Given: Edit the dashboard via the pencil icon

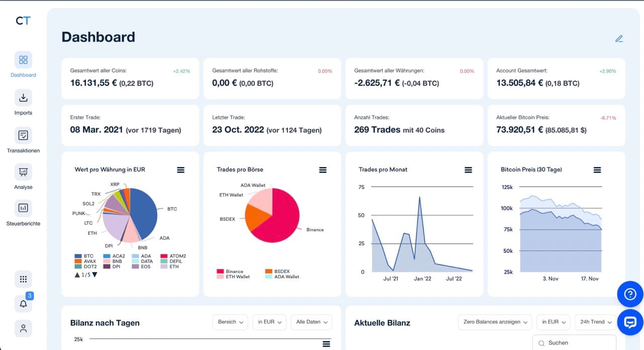Looking at the screenshot, I should click(619, 38).
